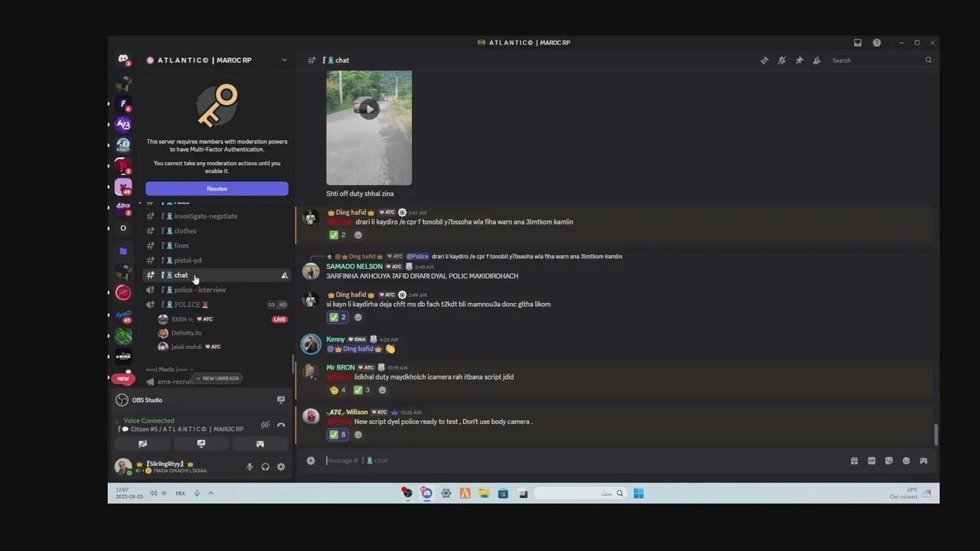Select user jalali mehdi in voice channel
The width and height of the screenshot is (980, 551).
pos(222,347)
